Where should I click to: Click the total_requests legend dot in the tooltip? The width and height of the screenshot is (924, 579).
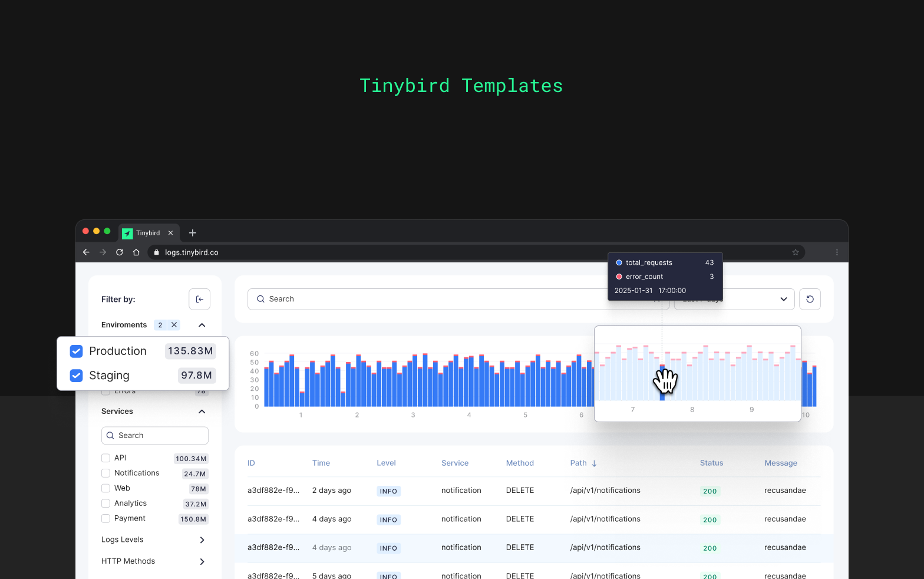[619, 263]
